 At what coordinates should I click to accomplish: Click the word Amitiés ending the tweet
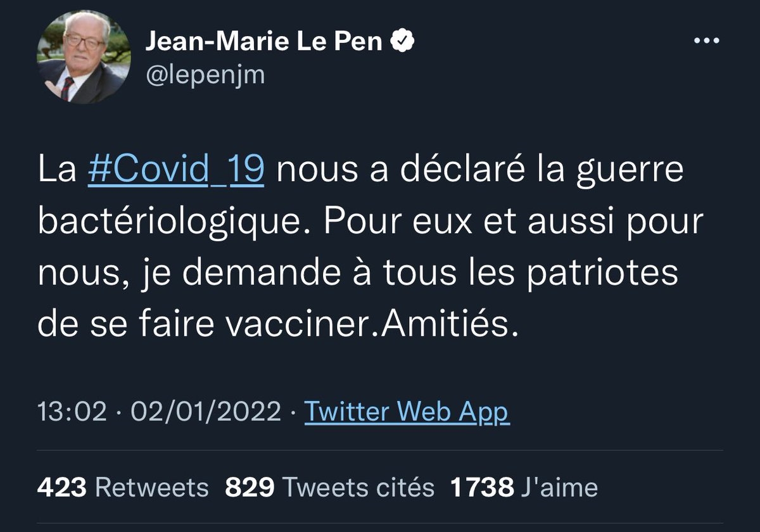pos(452,325)
